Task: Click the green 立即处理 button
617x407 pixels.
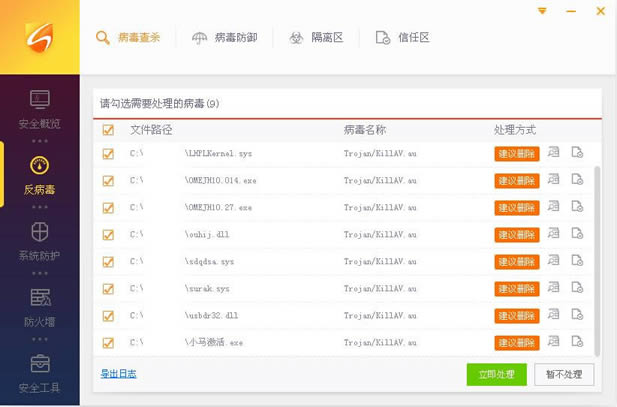Action: tap(496, 374)
